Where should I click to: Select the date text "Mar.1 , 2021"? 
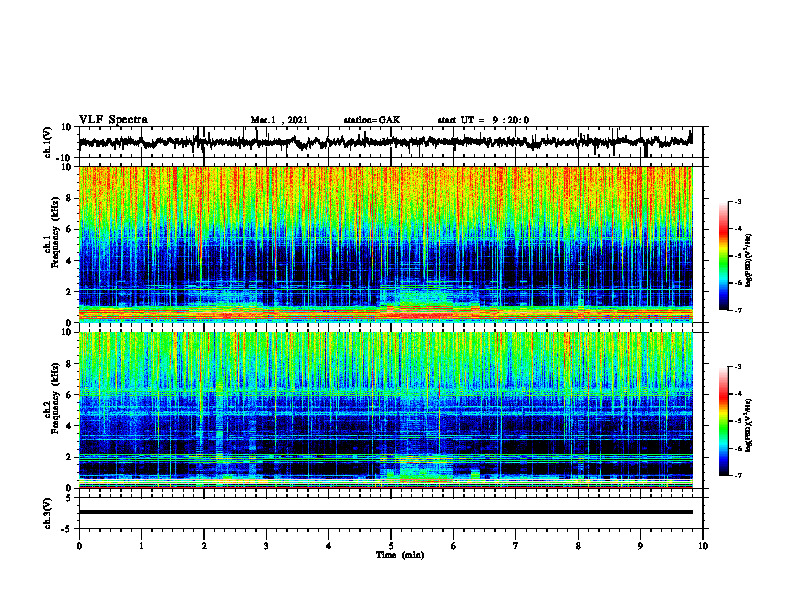pos(279,120)
